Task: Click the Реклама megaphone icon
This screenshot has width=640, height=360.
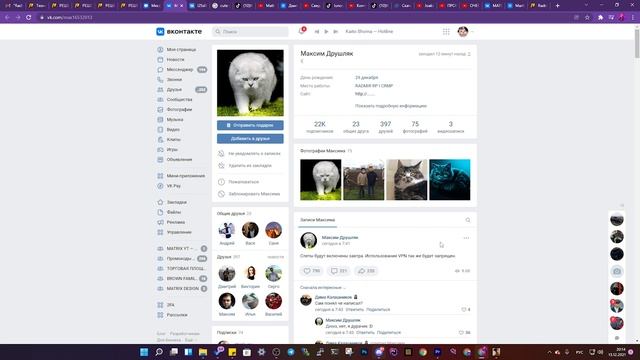Action: [160, 222]
